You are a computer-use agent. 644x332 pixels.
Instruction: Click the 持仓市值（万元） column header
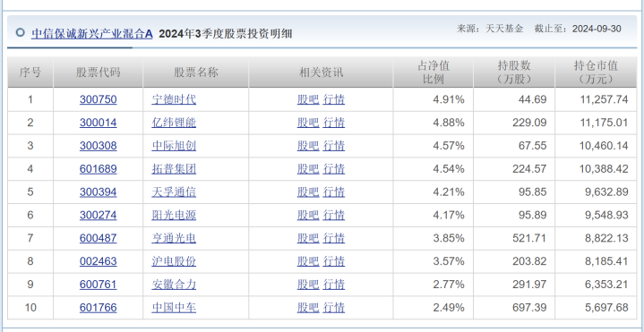pyautogui.click(x=596, y=72)
